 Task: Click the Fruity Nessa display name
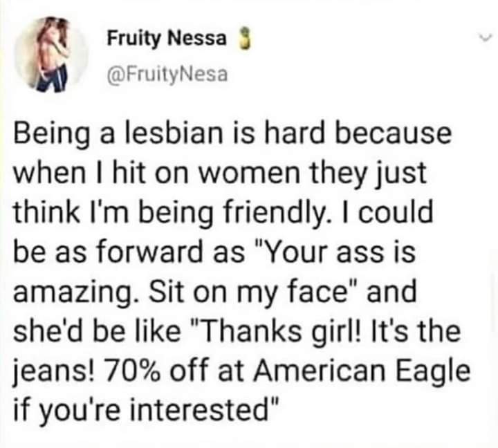[165, 39]
